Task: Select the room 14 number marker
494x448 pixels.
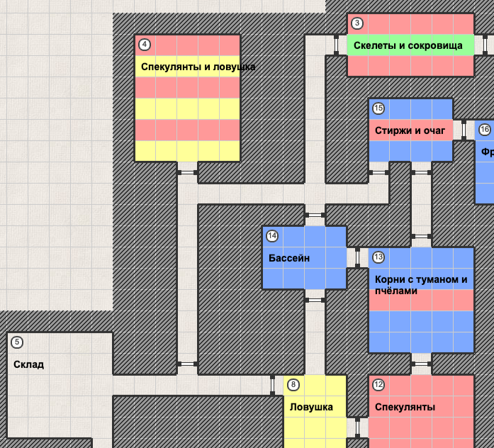Action: coord(272,236)
